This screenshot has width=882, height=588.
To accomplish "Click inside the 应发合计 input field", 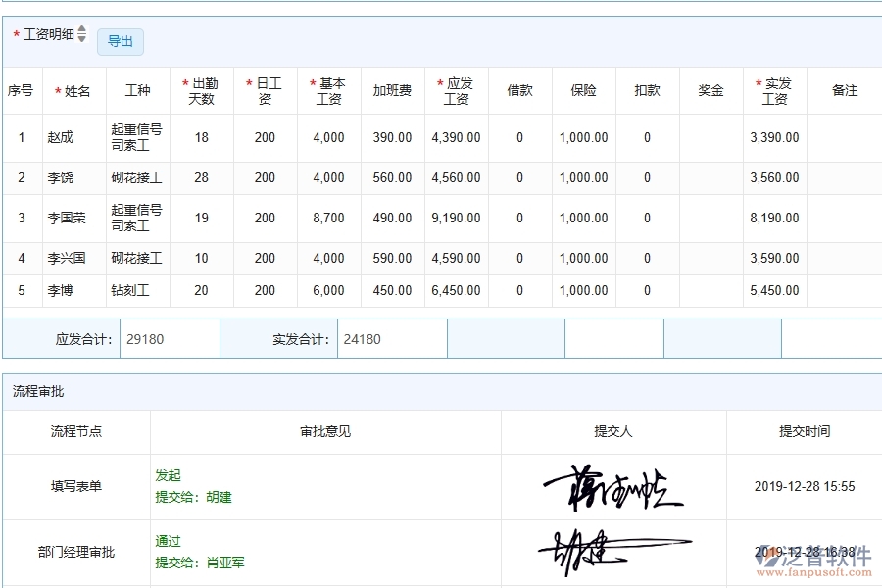I will point(171,338).
